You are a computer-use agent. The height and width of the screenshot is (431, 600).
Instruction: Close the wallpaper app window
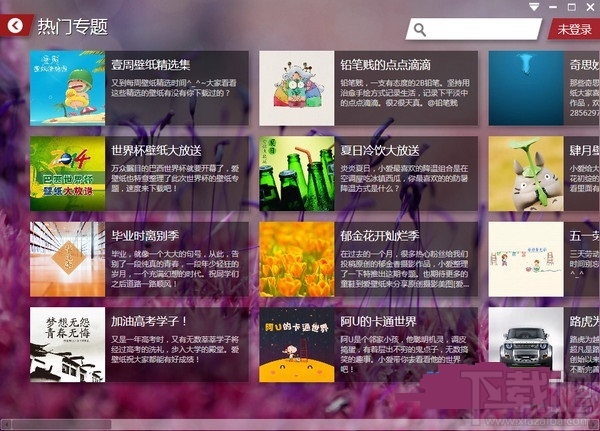[590, 7]
